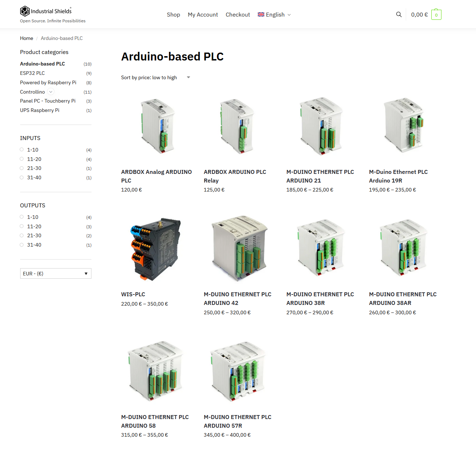The width and height of the screenshot is (476, 450).
Task: Go to the Shop menu item
Action: 173,15
